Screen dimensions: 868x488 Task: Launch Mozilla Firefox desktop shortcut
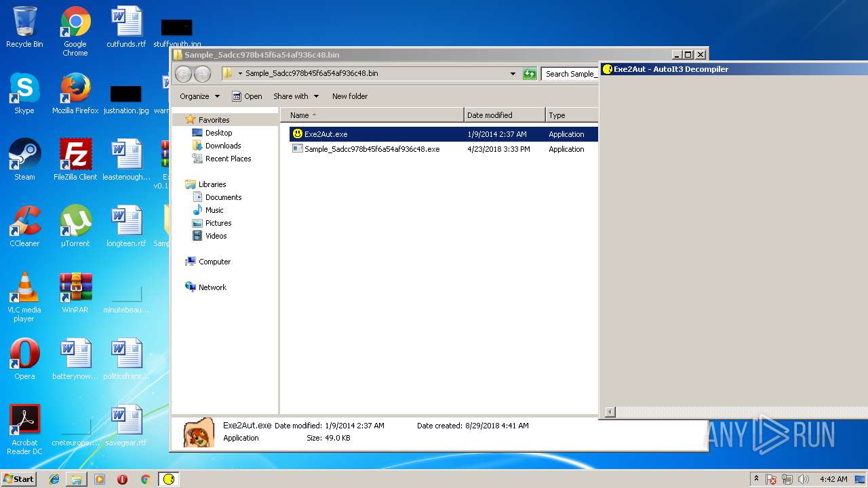pyautogui.click(x=75, y=94)
